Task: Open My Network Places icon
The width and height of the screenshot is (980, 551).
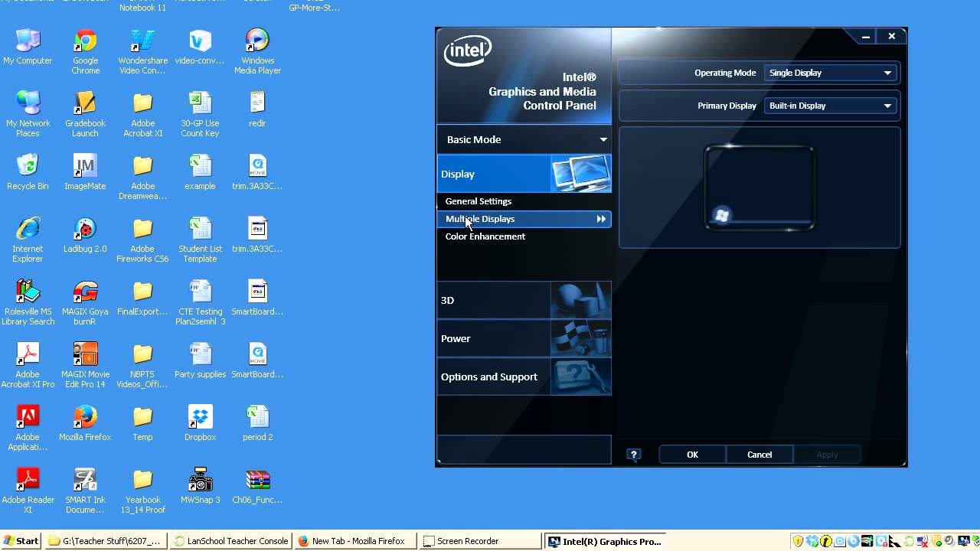Action: 28,115
